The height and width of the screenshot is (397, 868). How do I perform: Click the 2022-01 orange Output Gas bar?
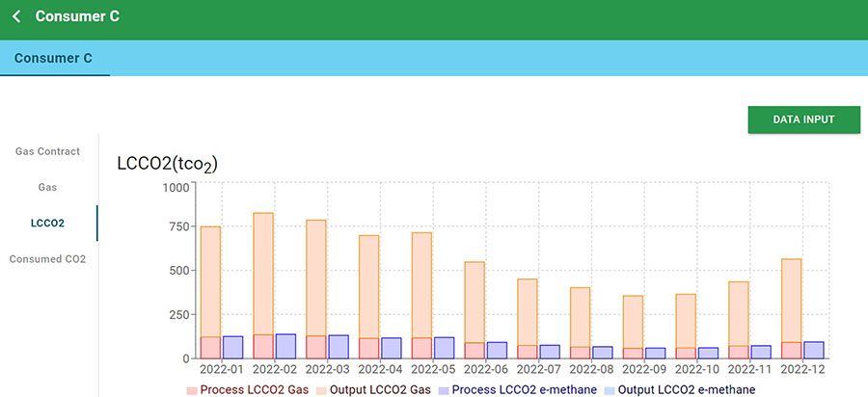click(x=210, y=282)
